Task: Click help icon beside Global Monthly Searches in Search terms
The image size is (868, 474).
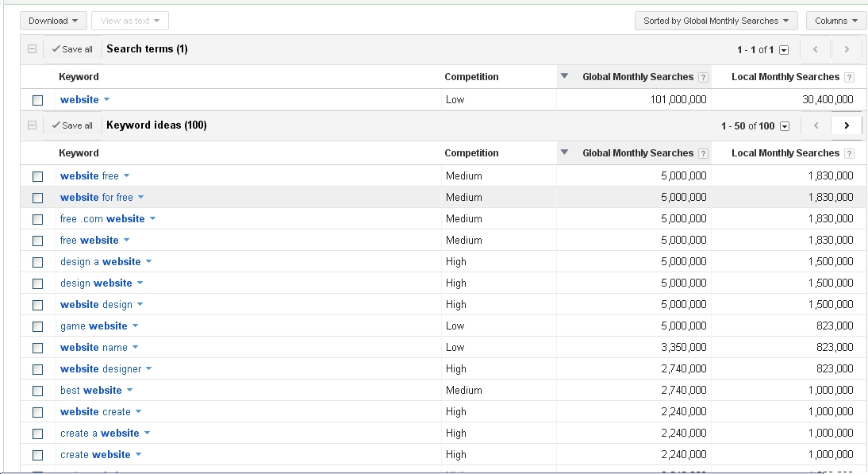Action: [x=702, y=78]
